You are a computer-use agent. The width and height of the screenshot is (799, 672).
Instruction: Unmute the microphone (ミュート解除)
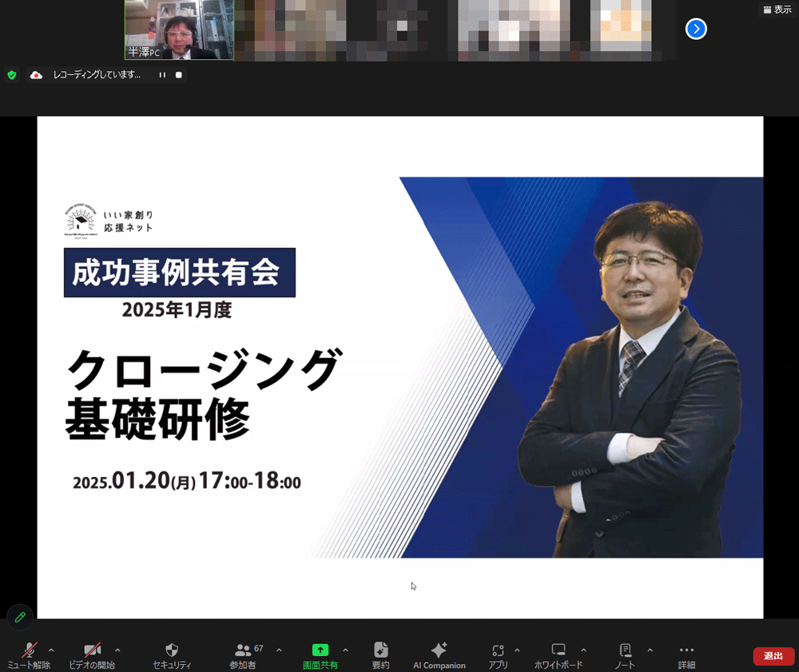pyautogui.click(x=29, y=650)
